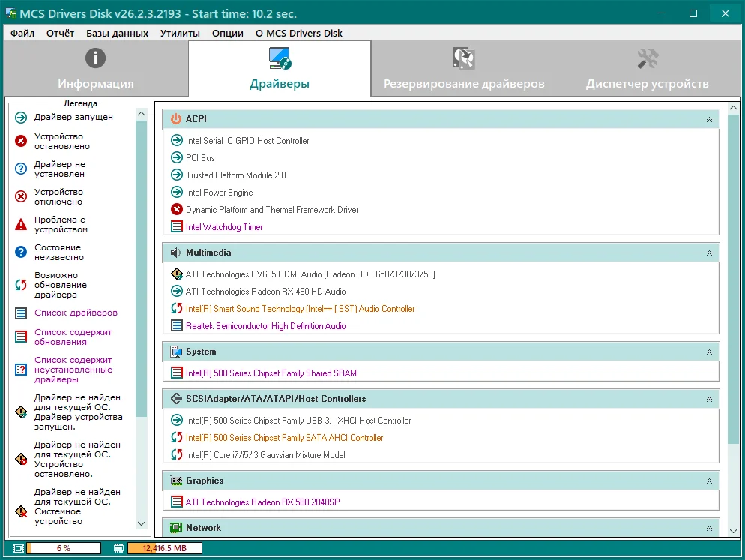Click the red stopped icon beside Dynamic Platform driver
745x560 pixels.
[177, 210]
